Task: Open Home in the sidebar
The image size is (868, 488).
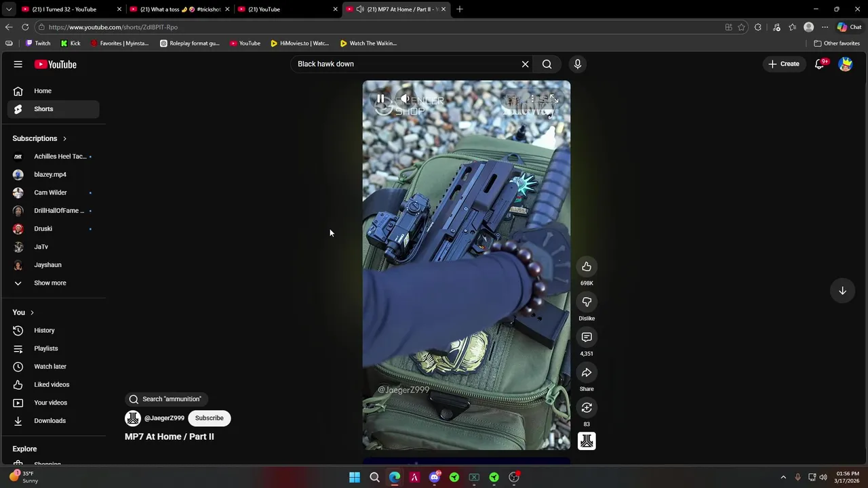Action: point(54,91)
